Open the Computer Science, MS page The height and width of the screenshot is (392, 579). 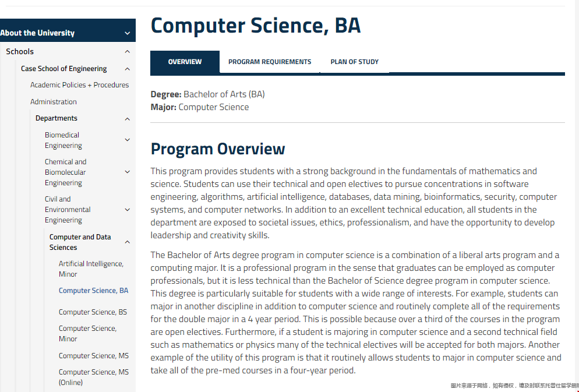click(x=94, y=355)
